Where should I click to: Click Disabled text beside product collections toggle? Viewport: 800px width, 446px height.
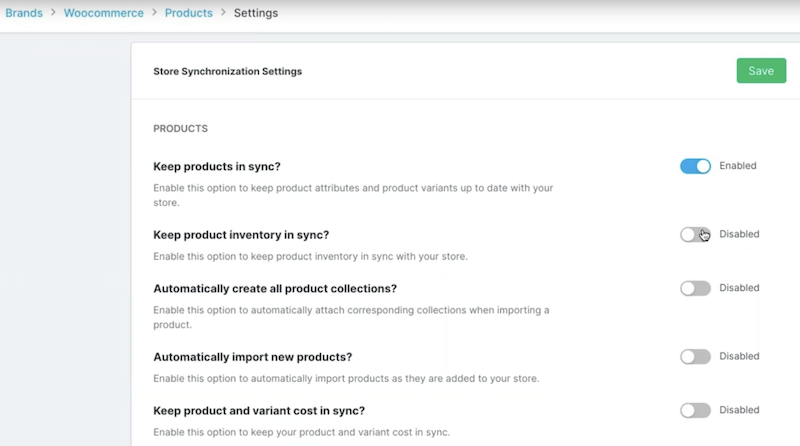click(739, 288)
